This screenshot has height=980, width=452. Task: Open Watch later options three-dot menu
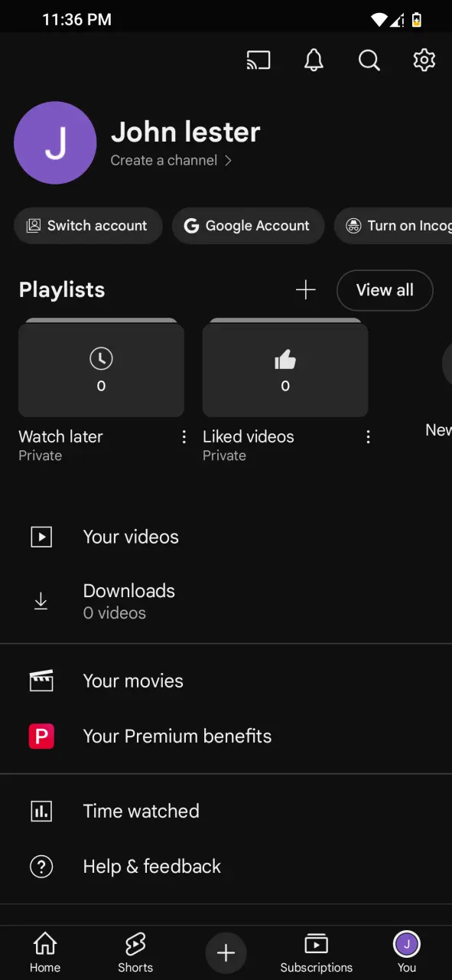(x=184, y=436)
